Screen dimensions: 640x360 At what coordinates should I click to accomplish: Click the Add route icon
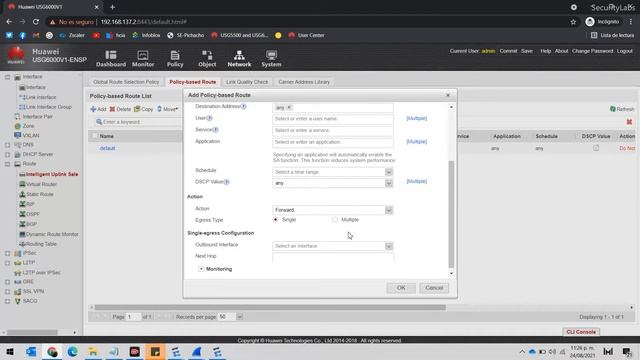93,109
